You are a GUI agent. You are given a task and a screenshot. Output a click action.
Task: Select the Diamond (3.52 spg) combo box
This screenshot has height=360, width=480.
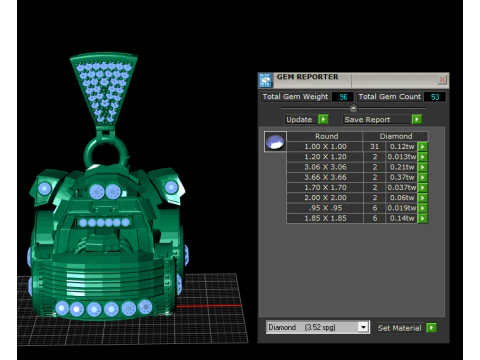317,327
